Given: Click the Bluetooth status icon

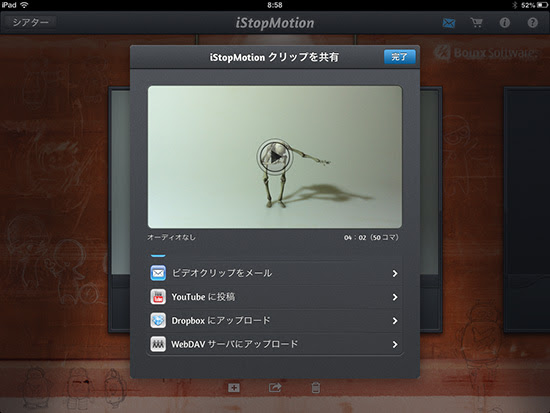Looking at the screenshot, I should pos(515,5).
